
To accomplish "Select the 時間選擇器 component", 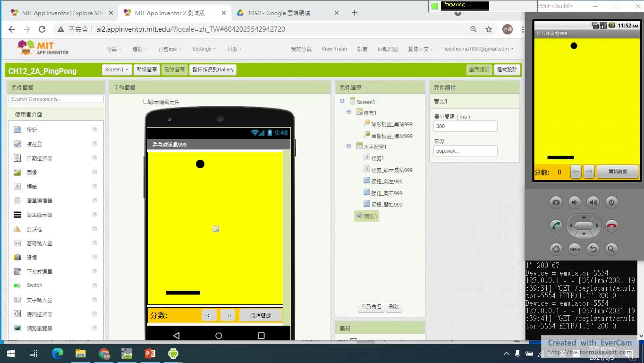I will pyautogui.click(x=39, y=314).
